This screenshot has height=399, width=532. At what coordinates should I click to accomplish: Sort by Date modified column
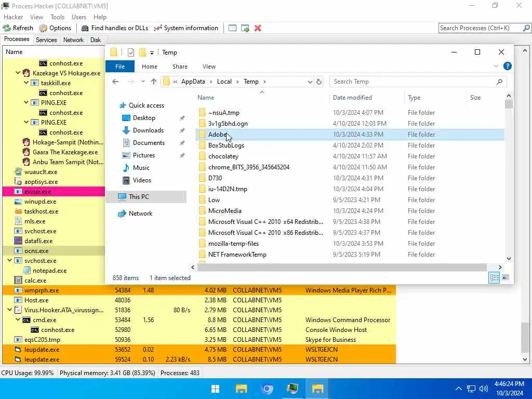366,98
